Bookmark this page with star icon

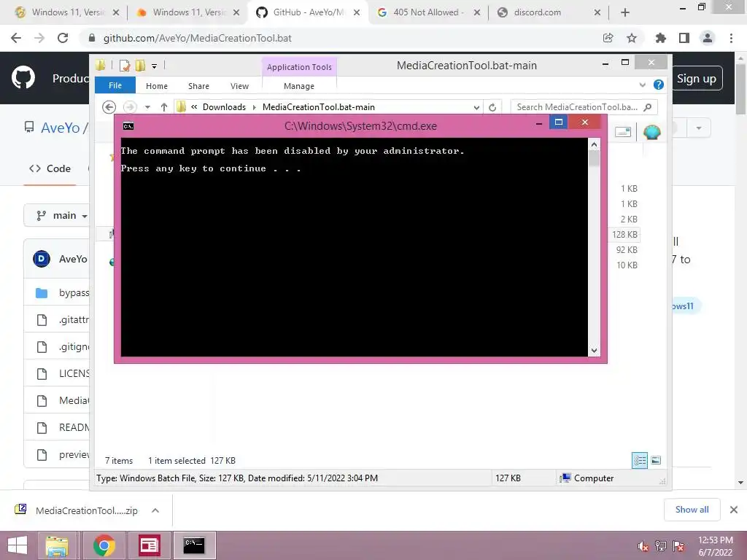(x=632, y=38)
